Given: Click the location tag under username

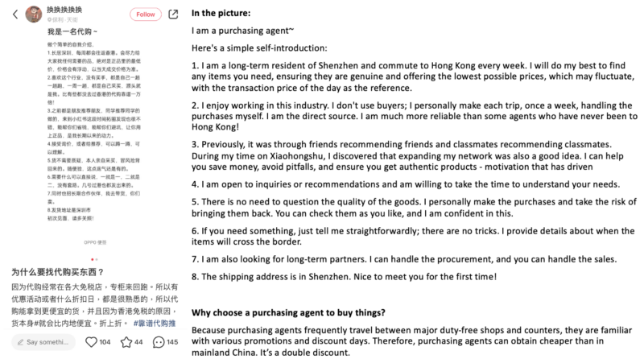Looking at the screenshot, I should tap(64, 19).
